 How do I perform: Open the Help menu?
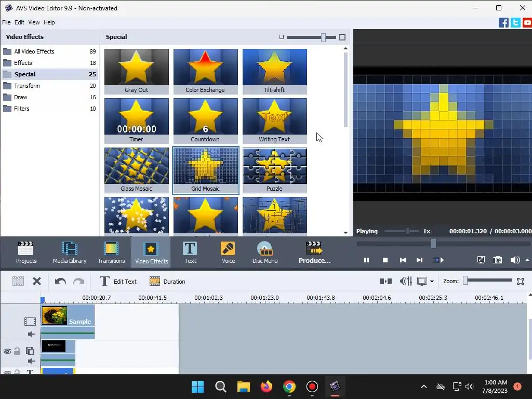click(x=49, y=22)
